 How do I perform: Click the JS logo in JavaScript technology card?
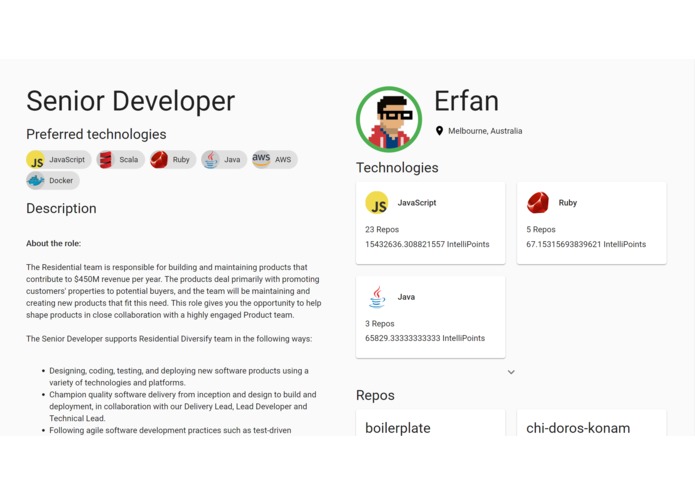377,203
